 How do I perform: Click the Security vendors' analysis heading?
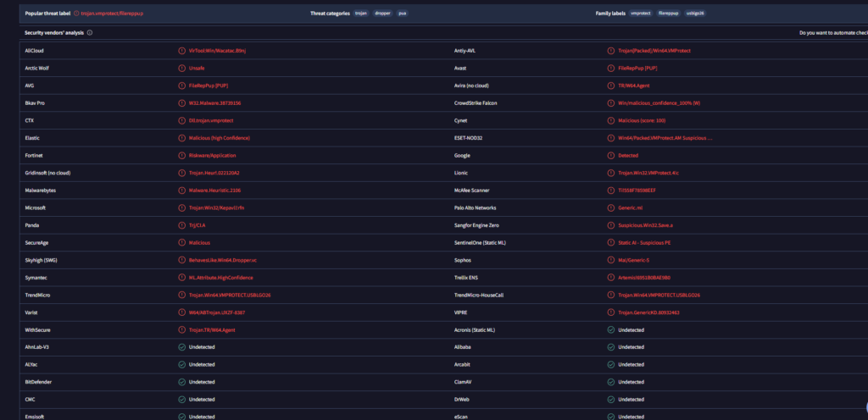[x=54, y=33]
